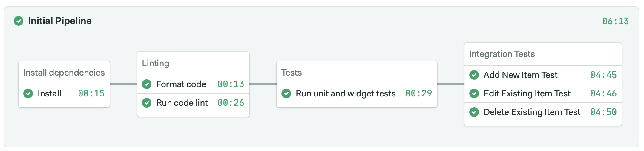Open the Install job

point(50,93)
